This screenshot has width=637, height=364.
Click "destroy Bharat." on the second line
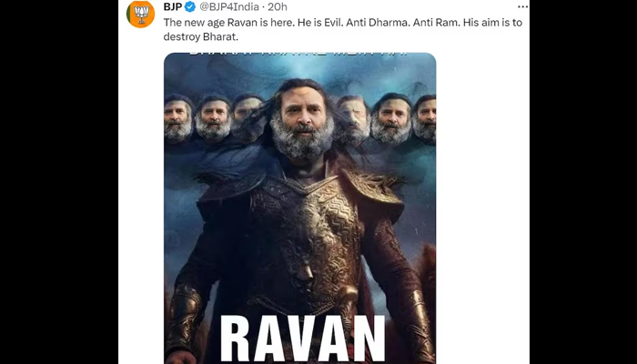(x=202, y=37)
